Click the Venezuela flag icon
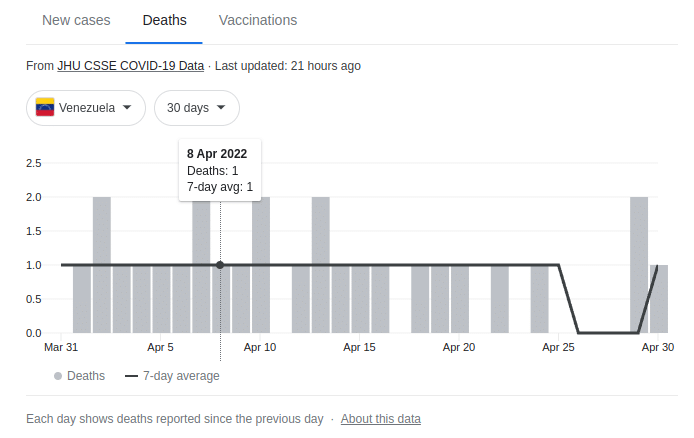694x438 pixels. pos(45,107)
